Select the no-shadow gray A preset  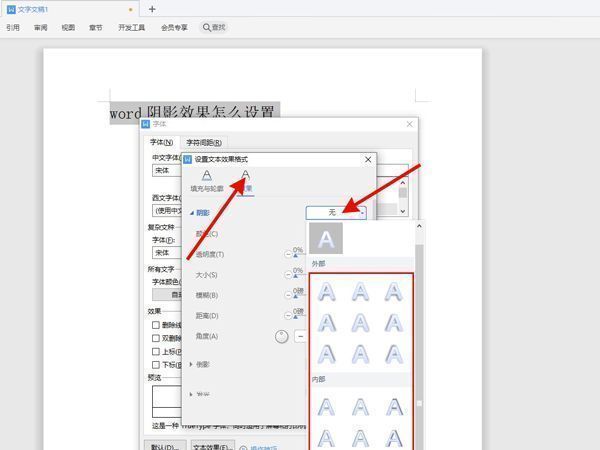coord(326,238)
